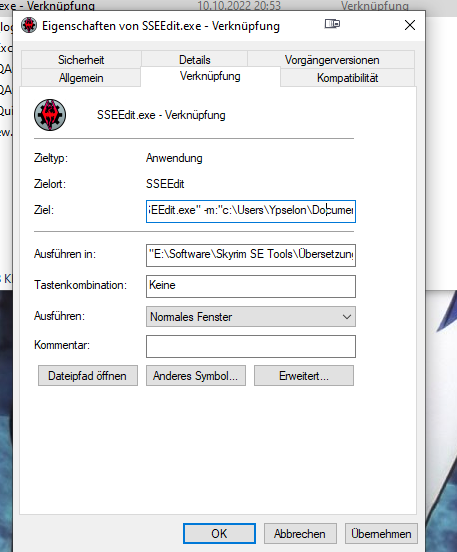Switch to the Allgemein tab

point(81,77)
